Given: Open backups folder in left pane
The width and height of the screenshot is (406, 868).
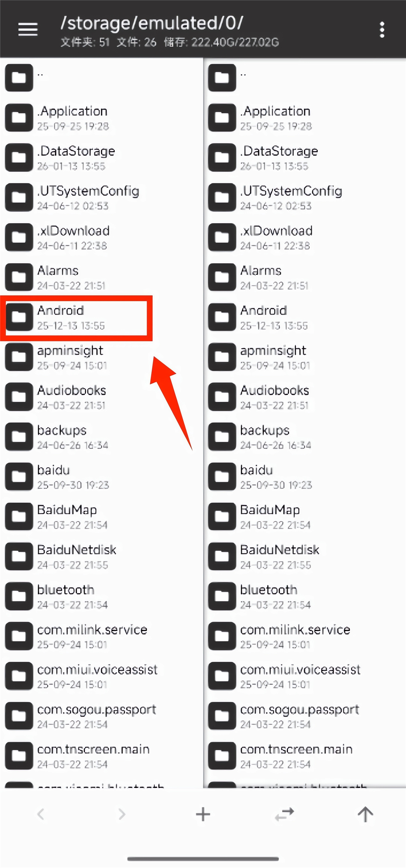Looking at the screenshot, I should point(101,437).
